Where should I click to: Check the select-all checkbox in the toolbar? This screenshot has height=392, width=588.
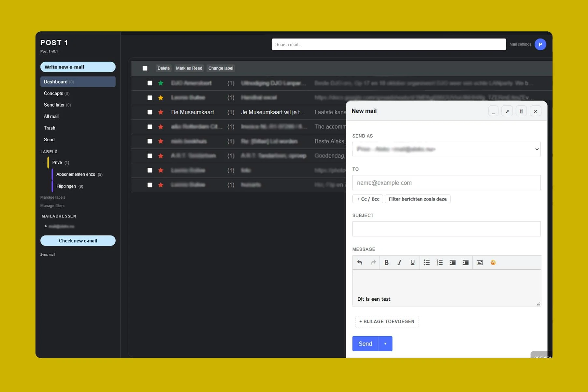(x=145, y=68)
